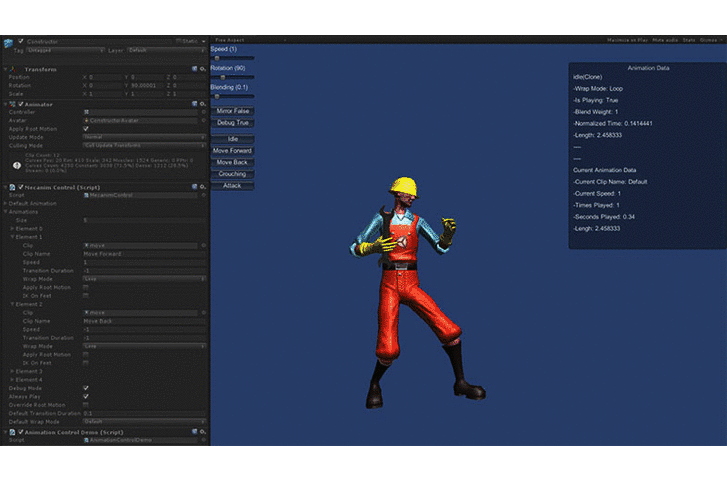
Task: Click the Transform axes icon
Action: [13, 69]
